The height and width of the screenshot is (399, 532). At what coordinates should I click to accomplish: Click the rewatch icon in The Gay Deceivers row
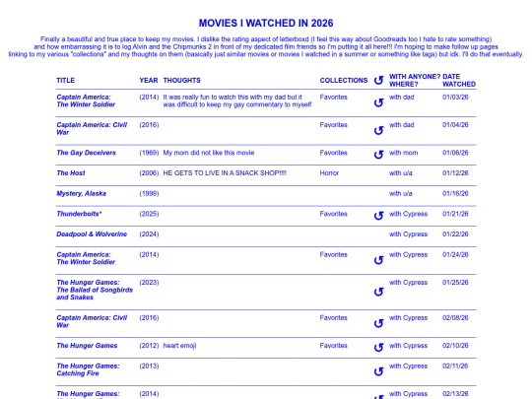(x=378, y=155)
